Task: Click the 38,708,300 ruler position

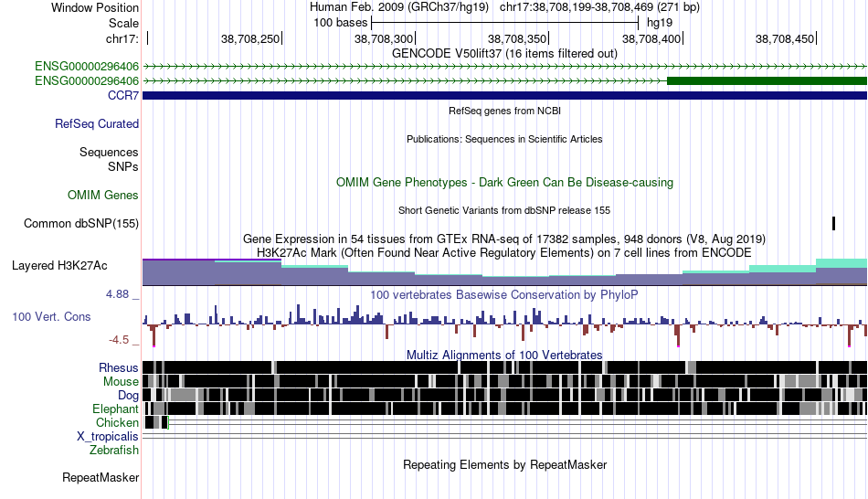Action: click(384, 38)
